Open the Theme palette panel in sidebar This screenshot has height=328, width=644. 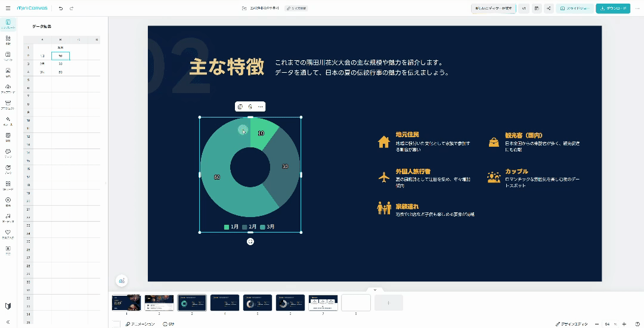(x=8, y=153)
